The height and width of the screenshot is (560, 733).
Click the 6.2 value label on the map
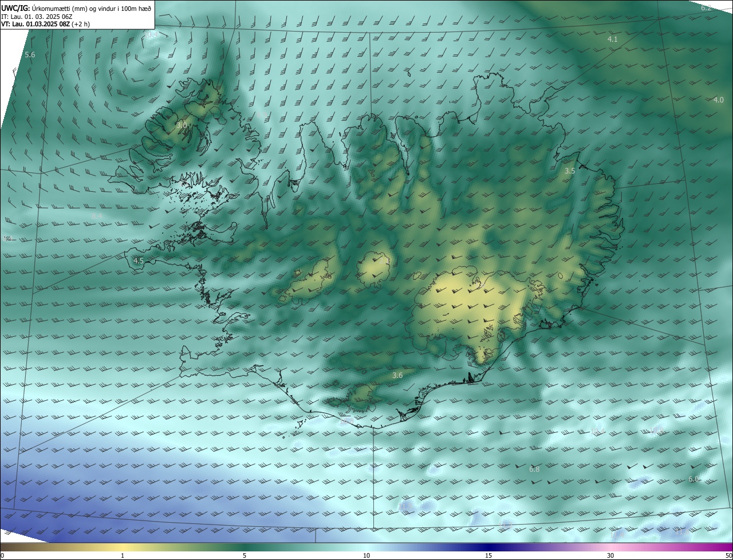click(x=706, y=7)
